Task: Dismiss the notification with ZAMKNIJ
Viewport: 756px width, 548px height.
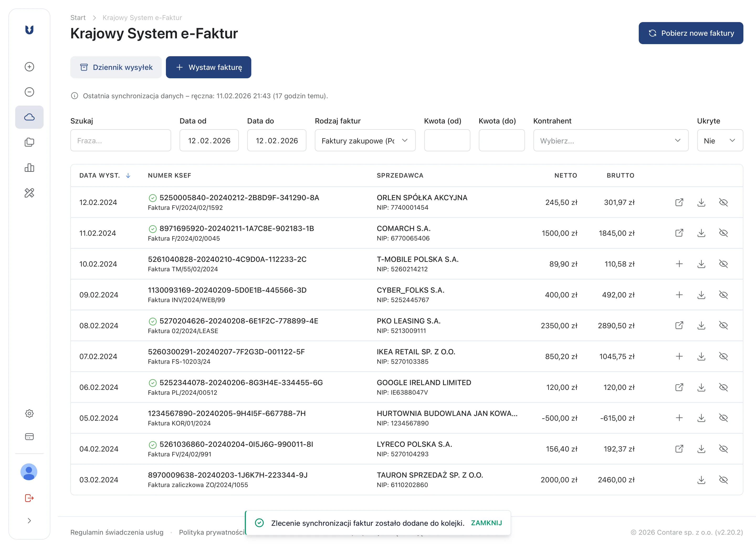Action: 486,523
